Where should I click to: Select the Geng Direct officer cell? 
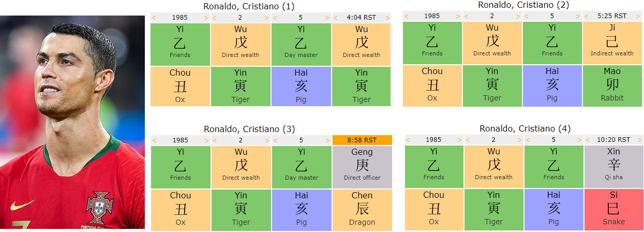coord(362,165)
